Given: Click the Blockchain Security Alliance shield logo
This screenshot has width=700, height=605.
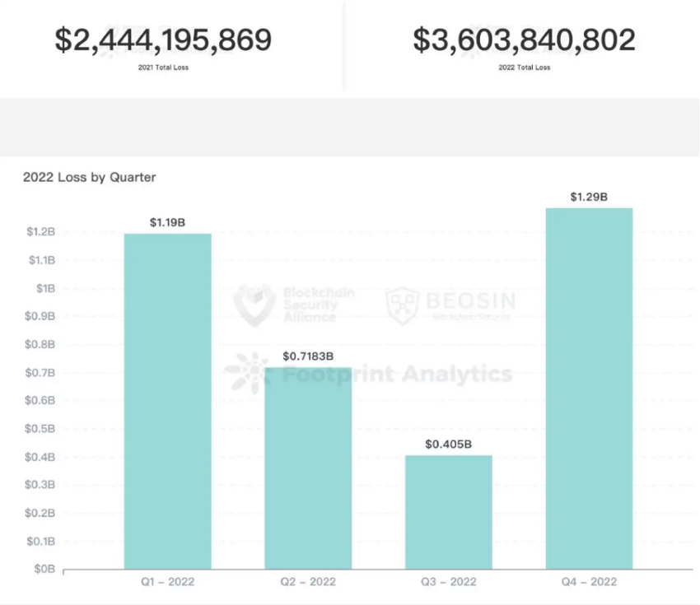Looking at the screenshot, I should (254, 305).
